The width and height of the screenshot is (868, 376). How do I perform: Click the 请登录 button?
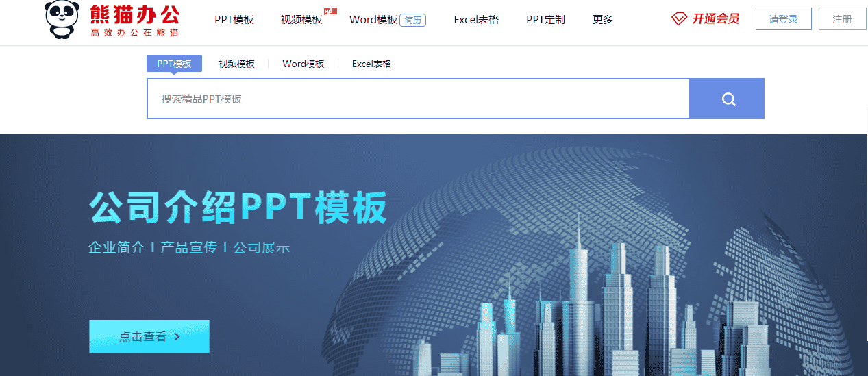tap(784, 19)
